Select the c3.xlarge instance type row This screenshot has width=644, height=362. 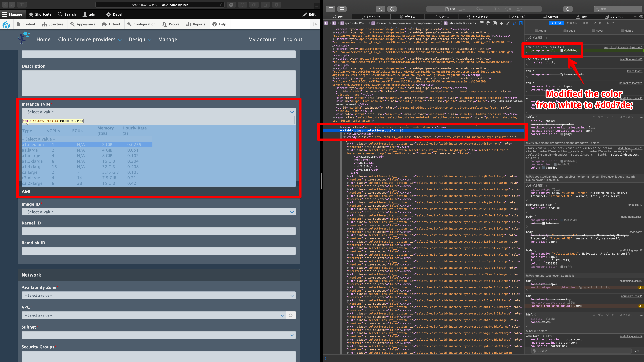point(87,178)
